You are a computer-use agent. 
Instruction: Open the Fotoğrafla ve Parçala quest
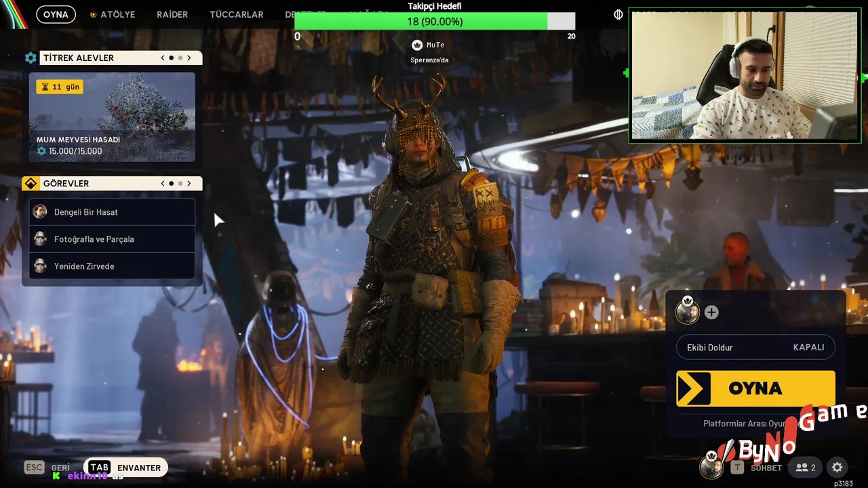112,239
